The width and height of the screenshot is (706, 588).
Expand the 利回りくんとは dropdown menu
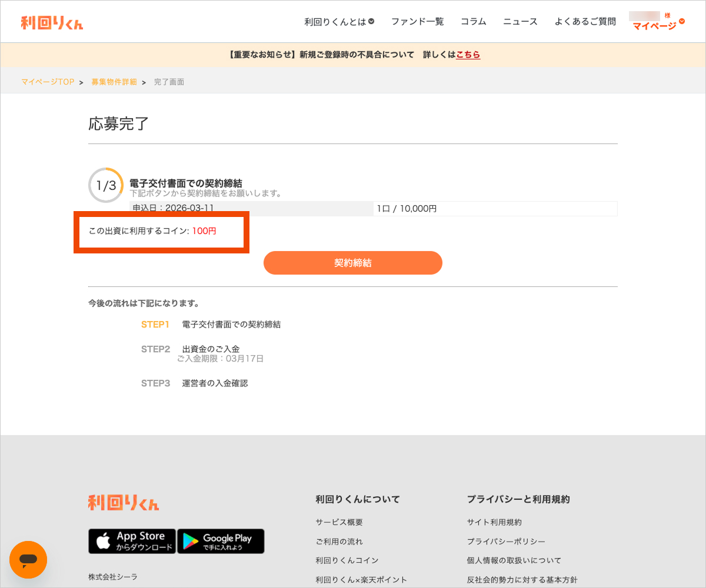(x=339, y=22)
